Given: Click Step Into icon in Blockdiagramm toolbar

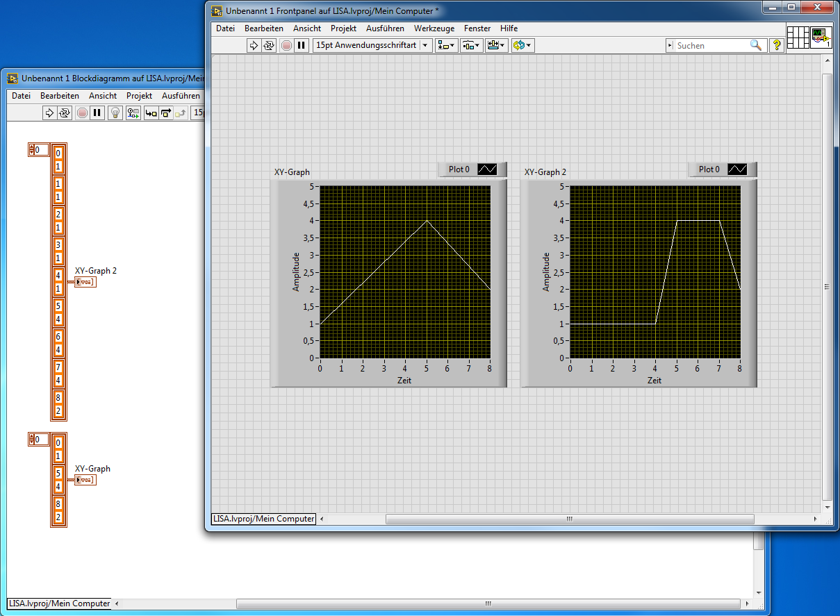Looking at the screenshot, I should tap(151, 113).
